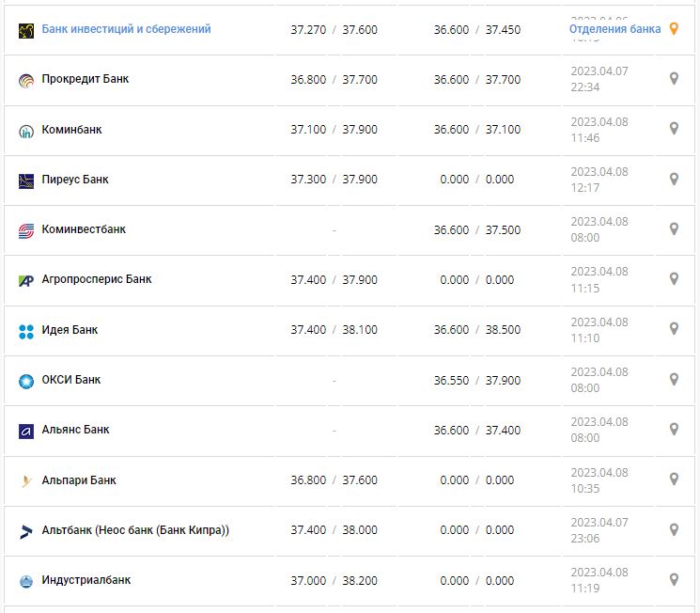Image resolution: width=700 pixels, height=613 pixels.
Task: Select the Прокредит Банк name
Action: click(x=86, y=79)
